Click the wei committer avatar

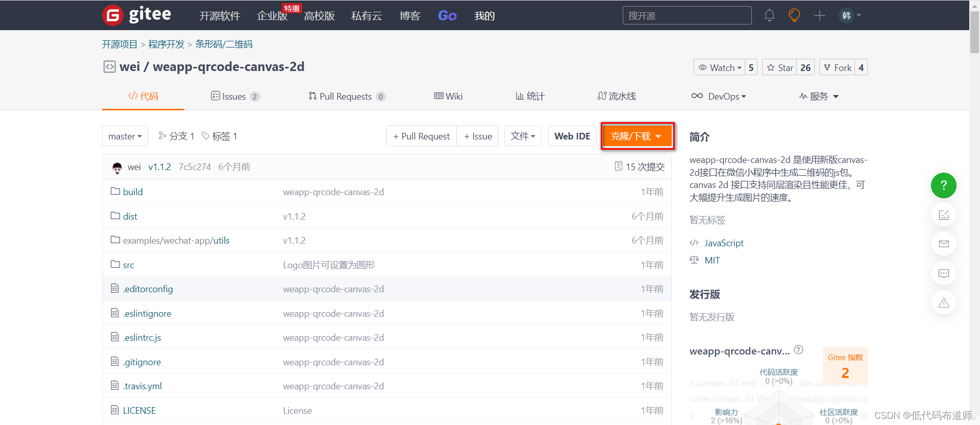(x=117, y=167)
